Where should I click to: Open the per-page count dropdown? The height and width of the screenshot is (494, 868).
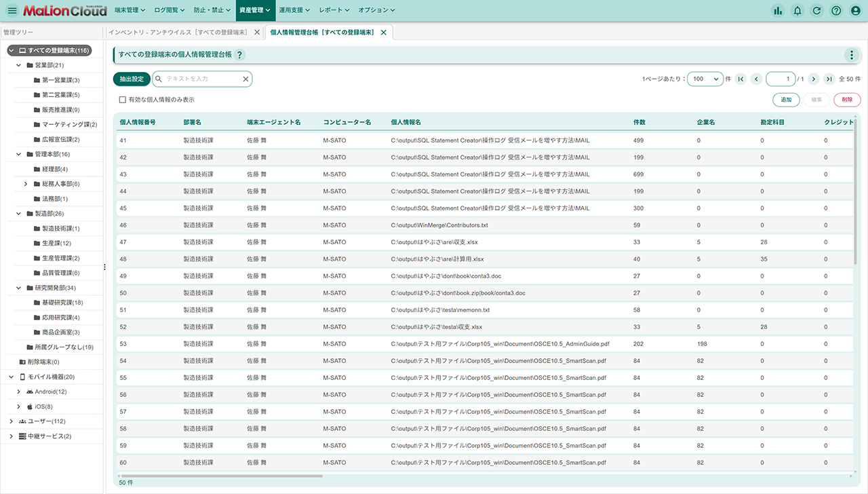point(705,79)
